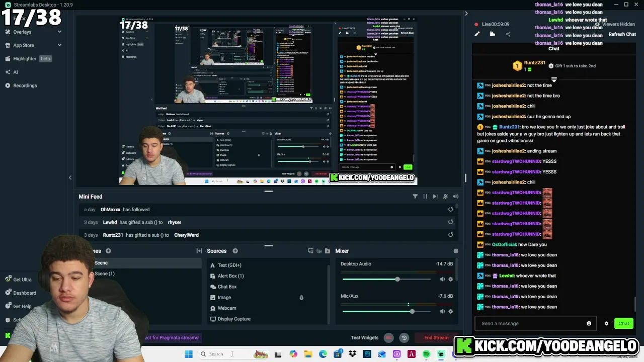Open the AI sidebar item
The width and height of the screenshot is (644, 362).
pos(15,72)
